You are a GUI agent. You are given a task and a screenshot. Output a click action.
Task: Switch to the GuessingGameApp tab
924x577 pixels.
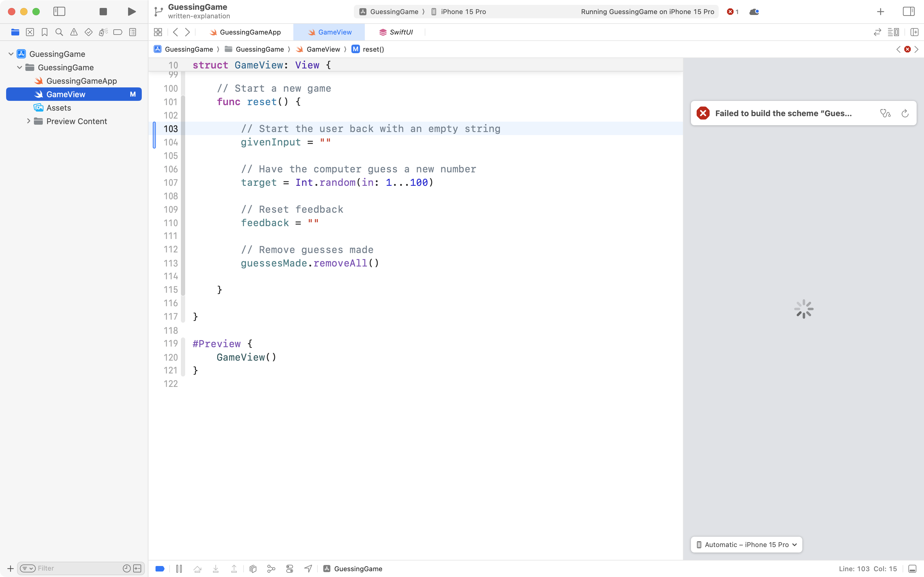pyautogui.click(x=250, y=32)
